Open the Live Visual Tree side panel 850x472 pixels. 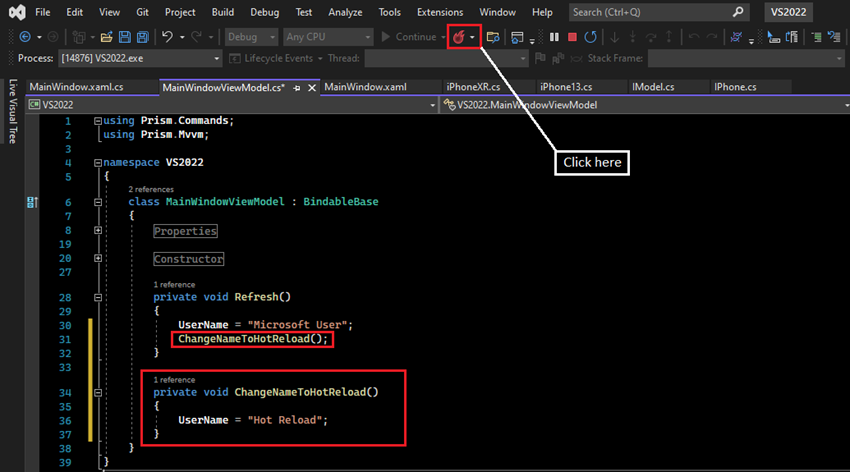click(13, 111)
